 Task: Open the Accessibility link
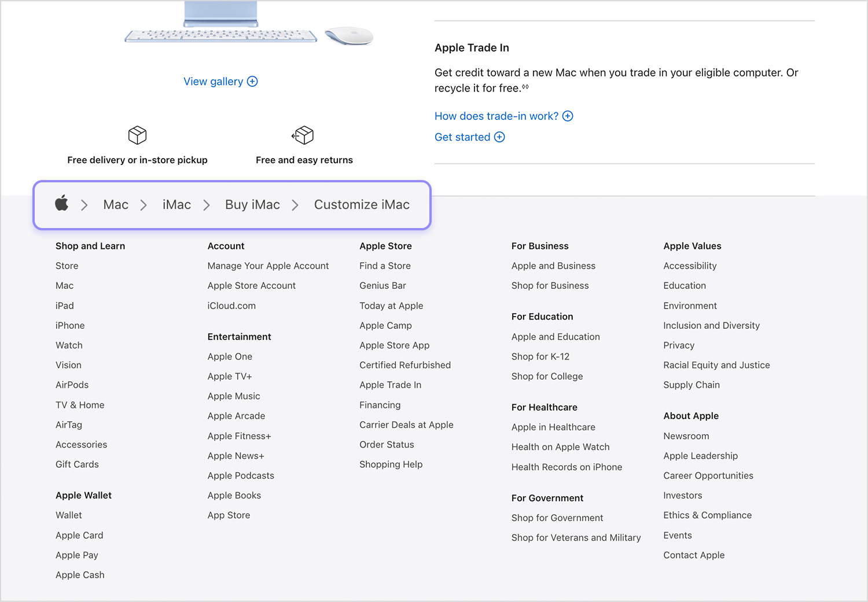point(690,266)
